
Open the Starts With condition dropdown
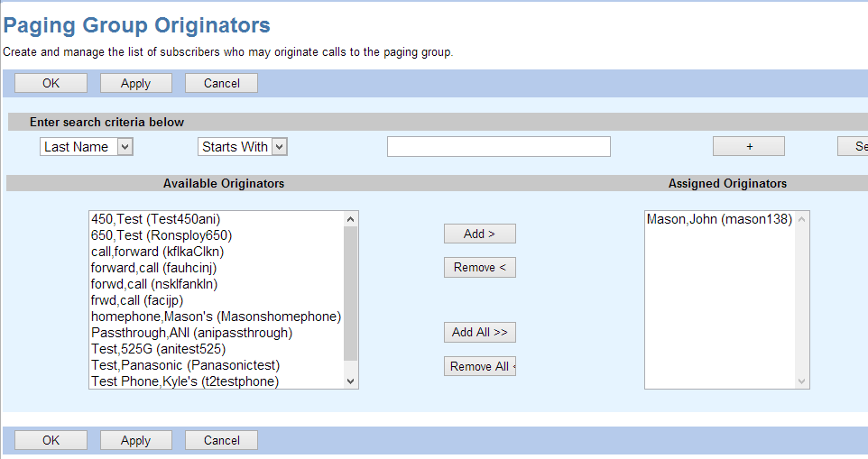[242, 147]
